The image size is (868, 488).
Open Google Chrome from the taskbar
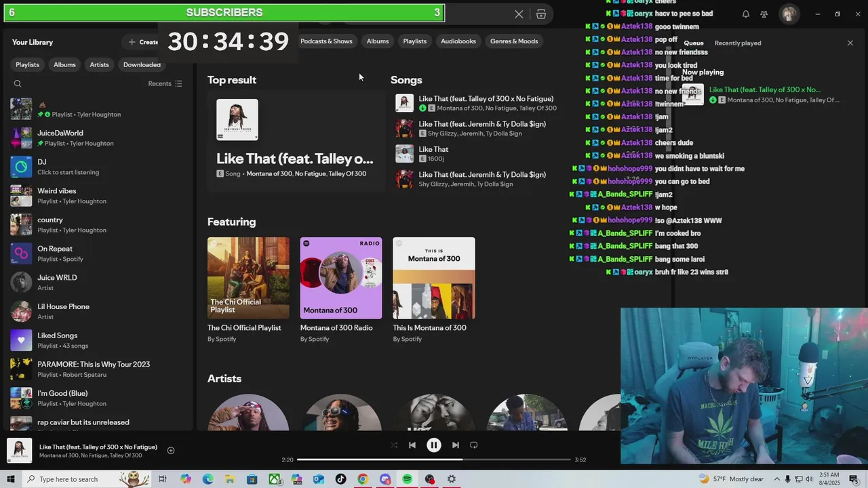(x=363, y=479)
